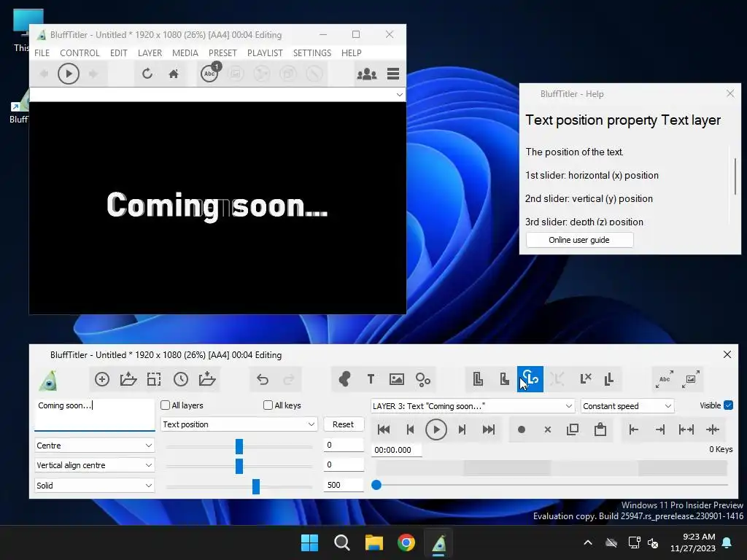The image size is (747, 560).
Task: Open the LAYER 3 Text layer selector dropdown
Action: 473,406
